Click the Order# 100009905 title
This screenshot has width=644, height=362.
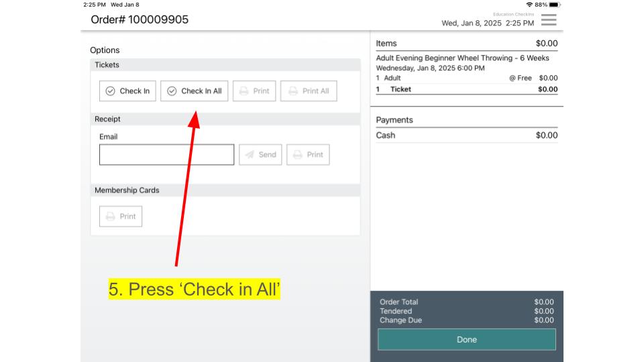(x=140, y=19)
